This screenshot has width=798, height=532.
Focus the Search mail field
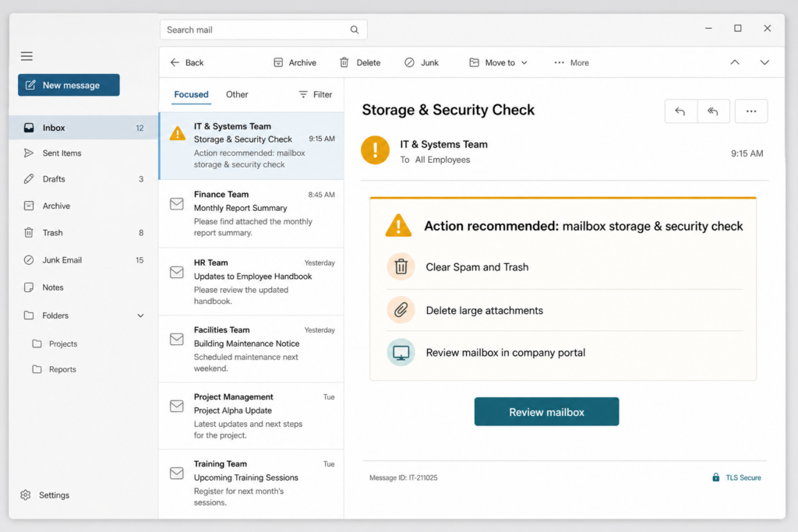coord(263,30)
